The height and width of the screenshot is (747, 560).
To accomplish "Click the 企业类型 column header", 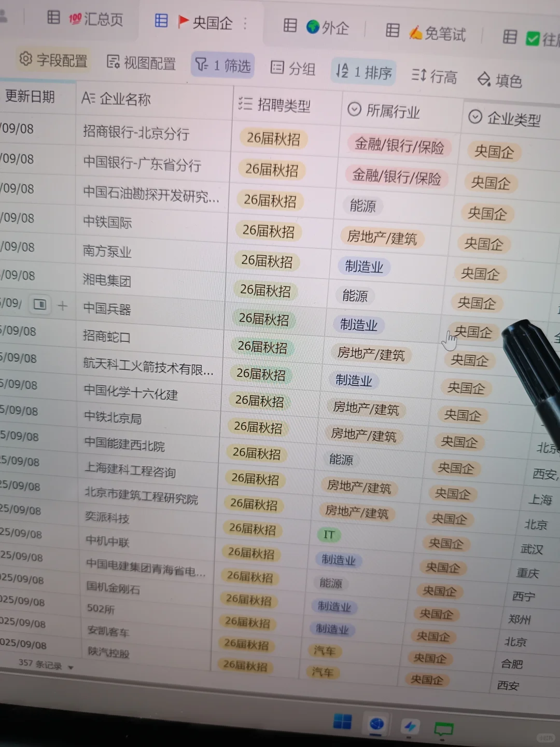I will click(x=505, y=118).
